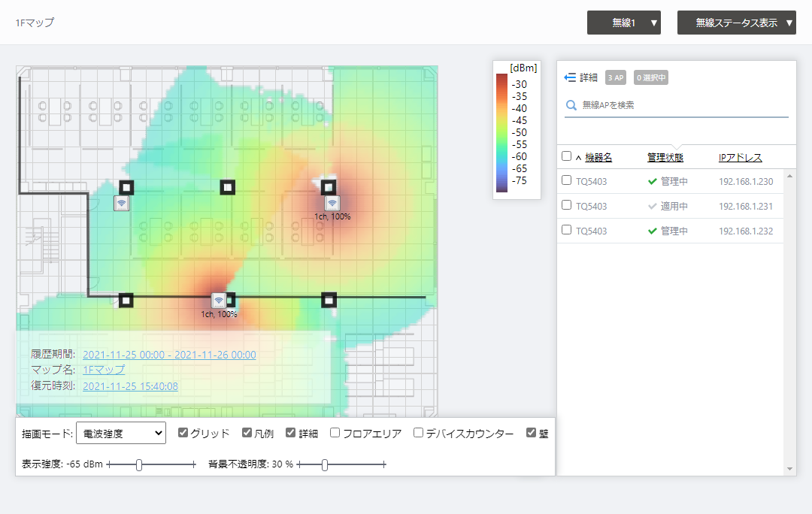Viewport: 812px width, 514px height.
Task: Open the 無線1 dropdown
Action: 623,23
